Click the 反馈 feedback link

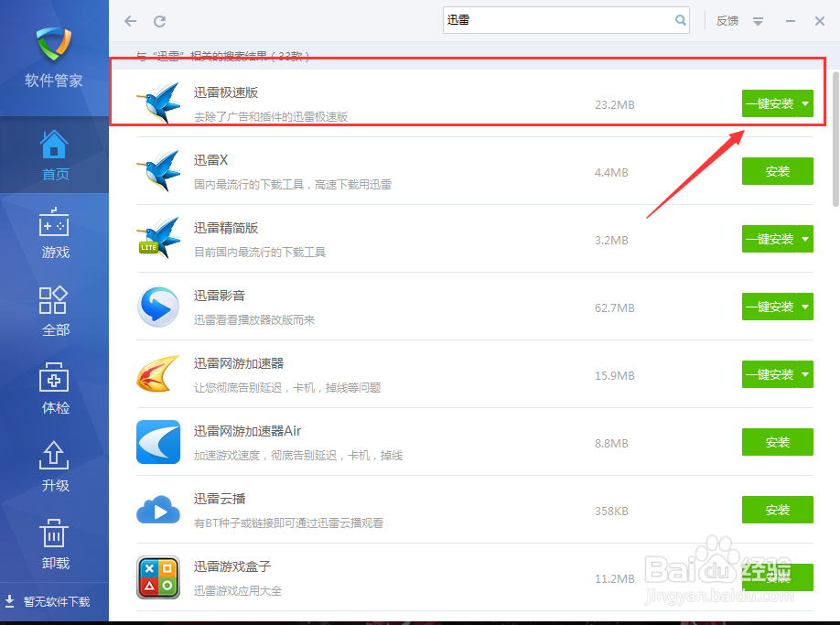[727, 21]
